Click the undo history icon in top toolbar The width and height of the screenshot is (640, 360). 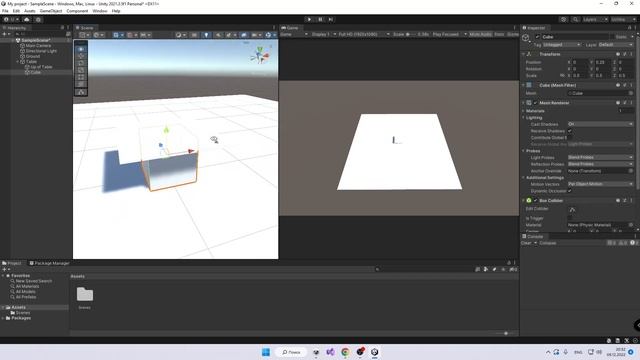pyautogui.click(x=563, y=19)
